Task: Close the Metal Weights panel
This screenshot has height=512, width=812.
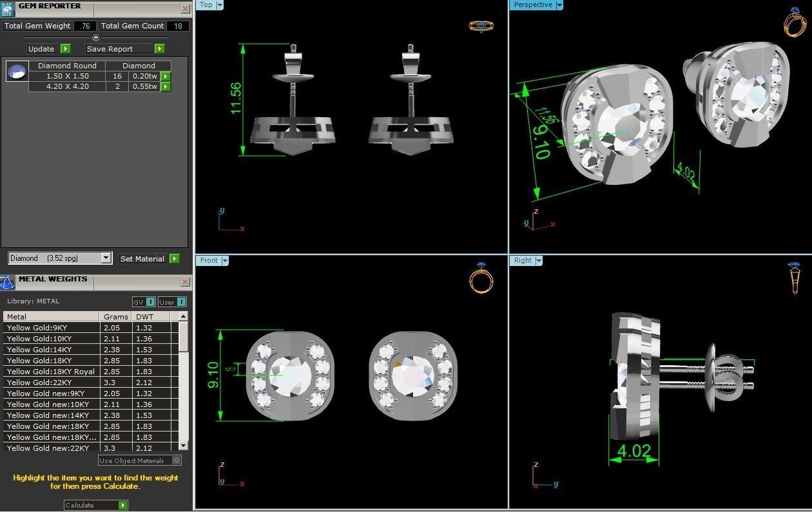Action: point(186,282)
